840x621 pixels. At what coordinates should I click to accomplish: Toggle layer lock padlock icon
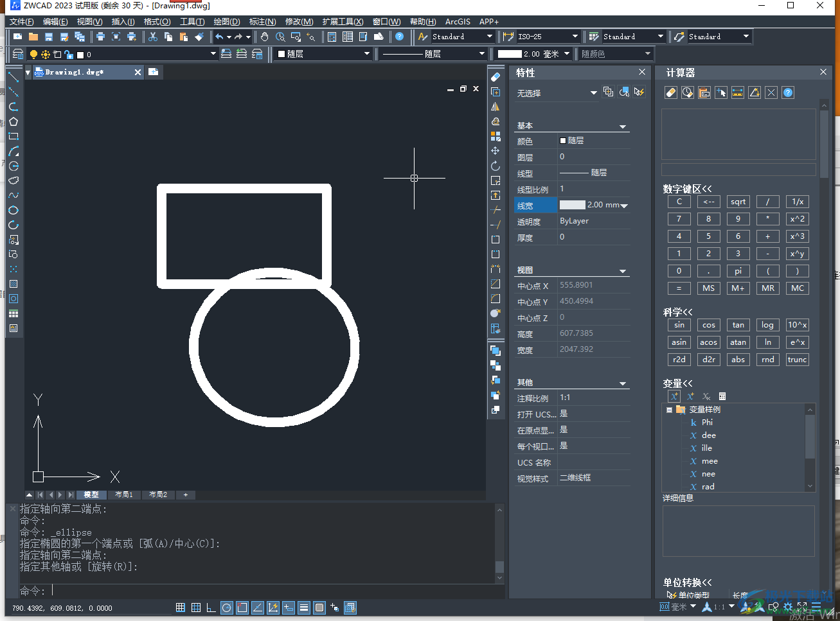point(69,55)
